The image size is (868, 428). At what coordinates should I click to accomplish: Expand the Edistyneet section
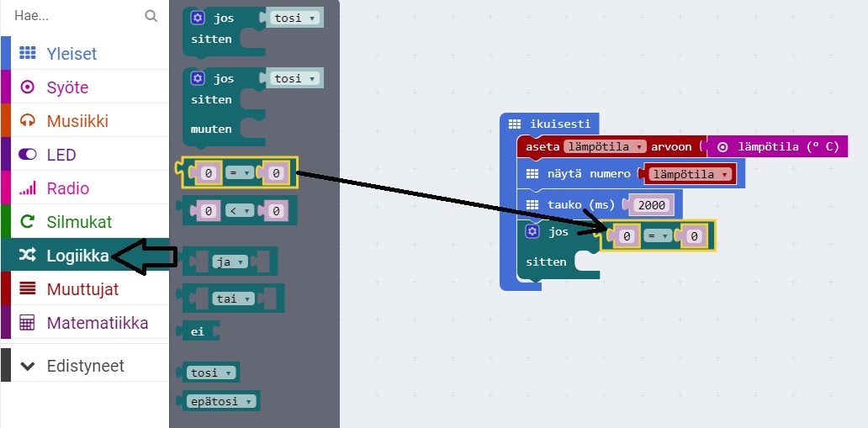point(84,366)
